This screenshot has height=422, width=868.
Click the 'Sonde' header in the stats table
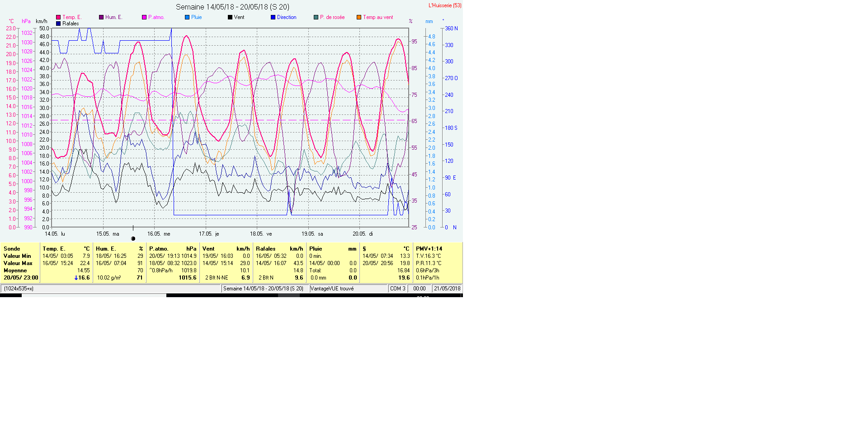click(12, 249)
